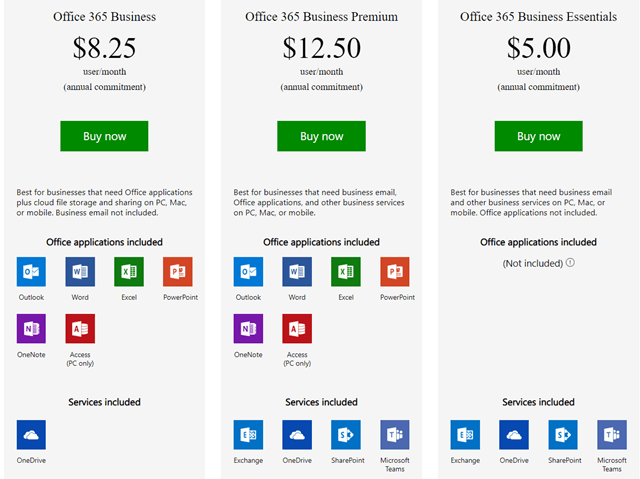640x479 pixels.
Task: Click description mentioning Business email not included
Action: click(x=104, y=202)
